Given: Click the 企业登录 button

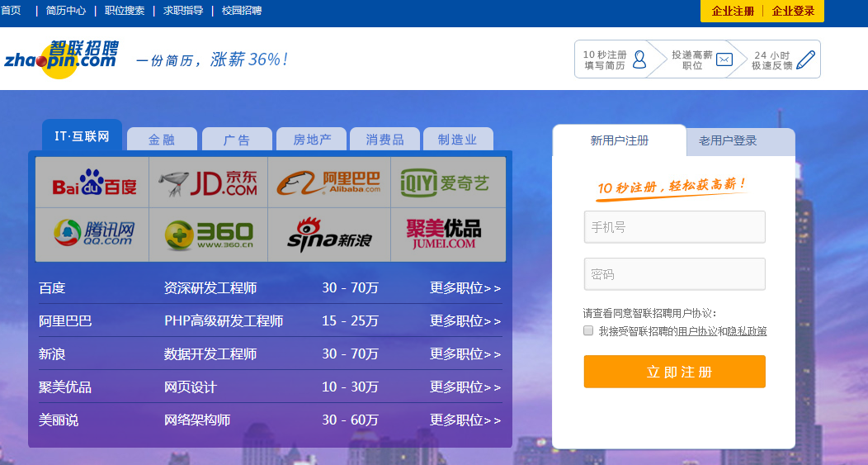Looking at the screenshot, I should [793, 11].
